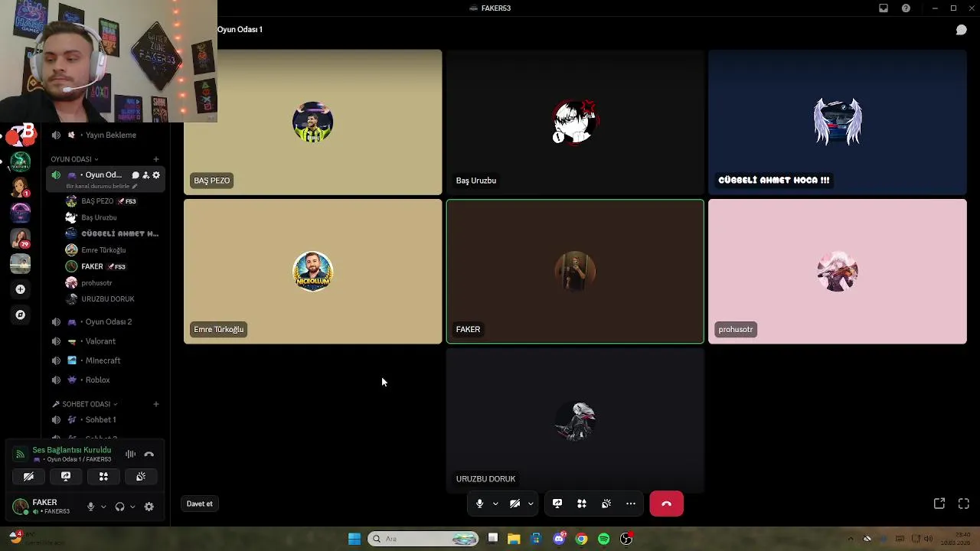The height and width of the screenshot is (551, 980).
Task: Add a server with the plus icon
Action: (21, 289)
